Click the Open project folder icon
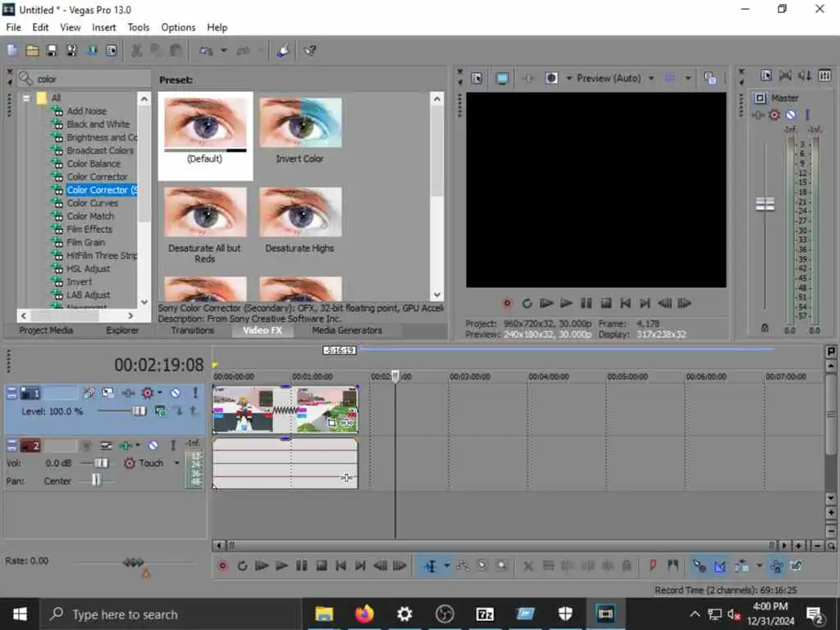Viewport: 840px width, 630px height. (x=32, y=50)
